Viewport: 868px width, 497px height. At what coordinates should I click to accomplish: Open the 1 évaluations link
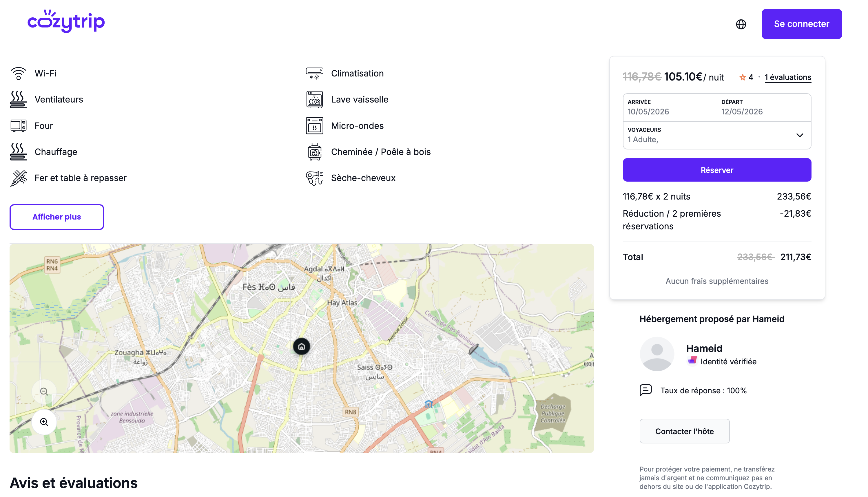(x=788, y=78)
